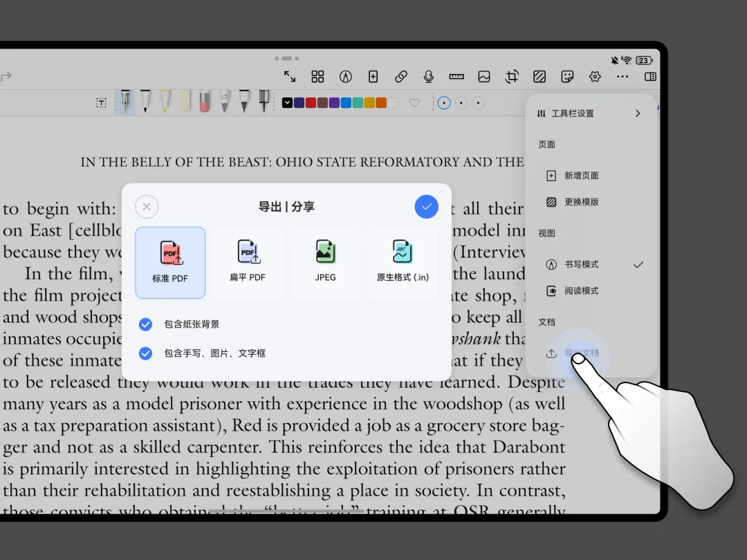
Task: Tap the muted bell status icon
Action: coord(615,60)
